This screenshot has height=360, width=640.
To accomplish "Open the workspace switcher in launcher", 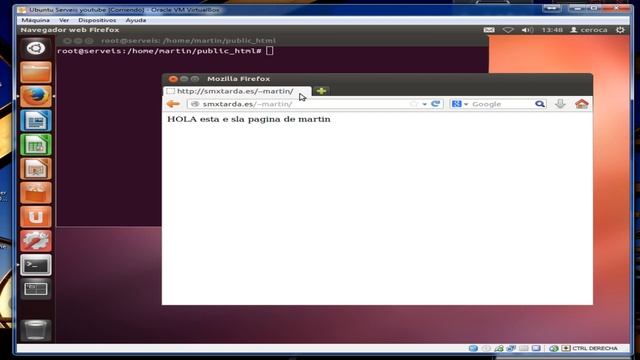I will [36, 289].
